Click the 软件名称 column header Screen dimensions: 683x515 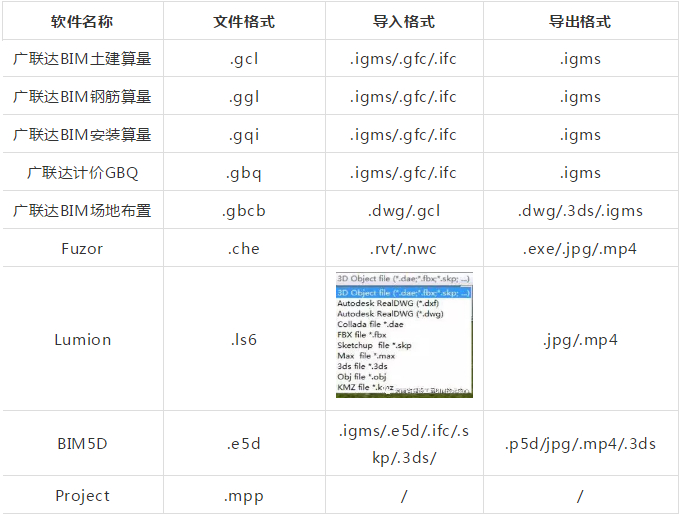tap(82, 21)
